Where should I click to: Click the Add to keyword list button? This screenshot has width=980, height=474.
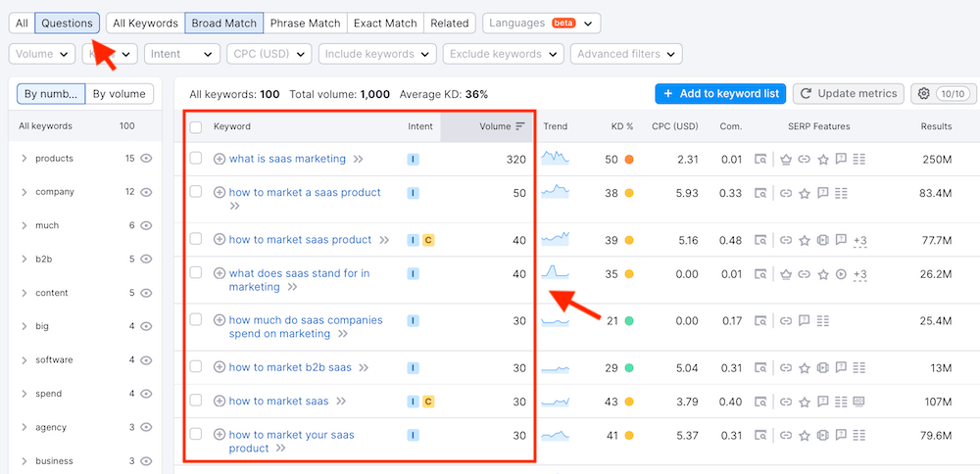point(720,94)
